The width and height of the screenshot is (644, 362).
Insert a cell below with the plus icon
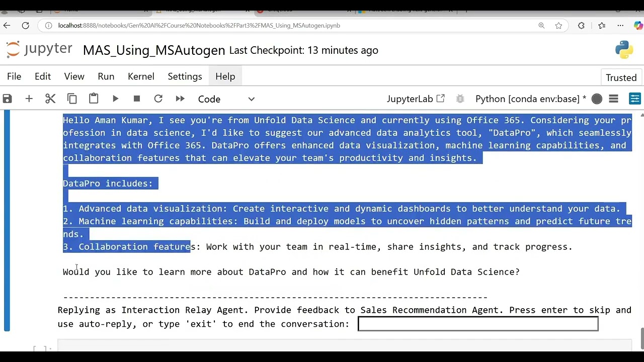29,99
